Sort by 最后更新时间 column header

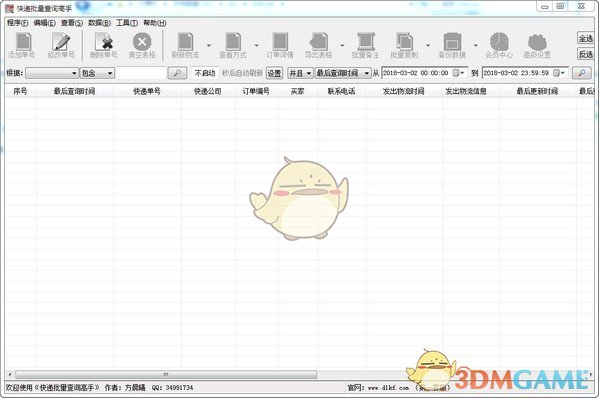click(x=537, y=91)
